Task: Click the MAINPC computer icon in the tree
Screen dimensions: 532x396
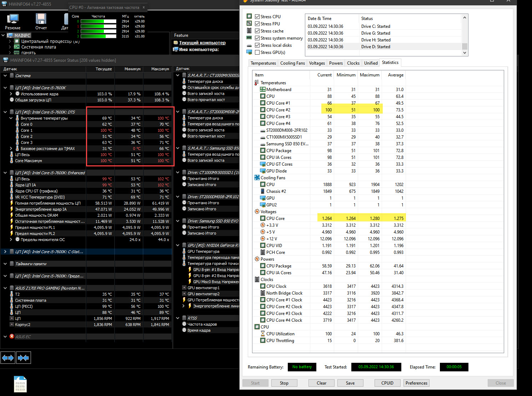Action: point(10,35)
